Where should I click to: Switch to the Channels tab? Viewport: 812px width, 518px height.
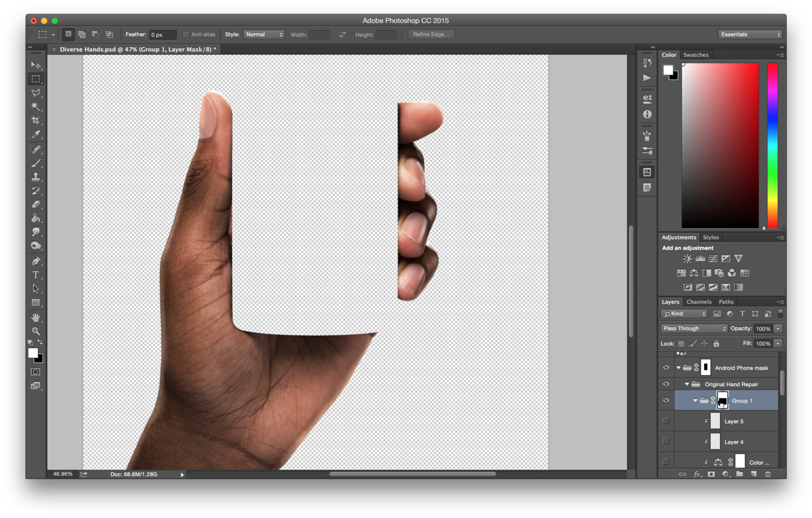[x=698, y=302]
